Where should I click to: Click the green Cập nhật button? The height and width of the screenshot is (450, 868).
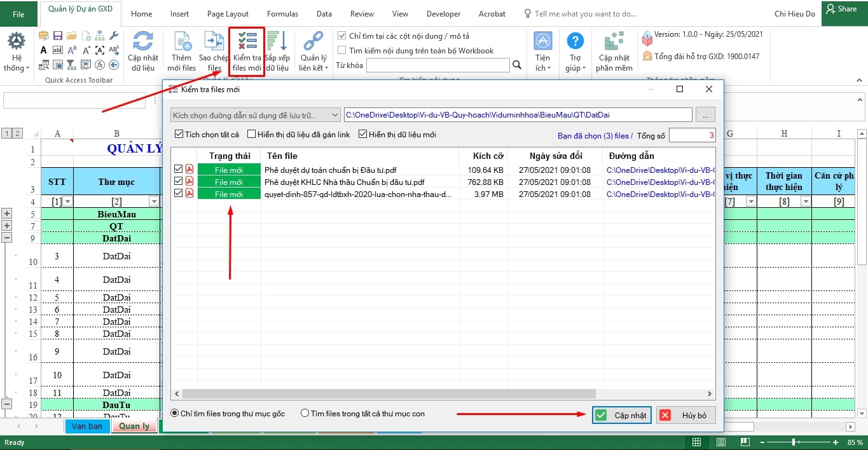(621, 415)
